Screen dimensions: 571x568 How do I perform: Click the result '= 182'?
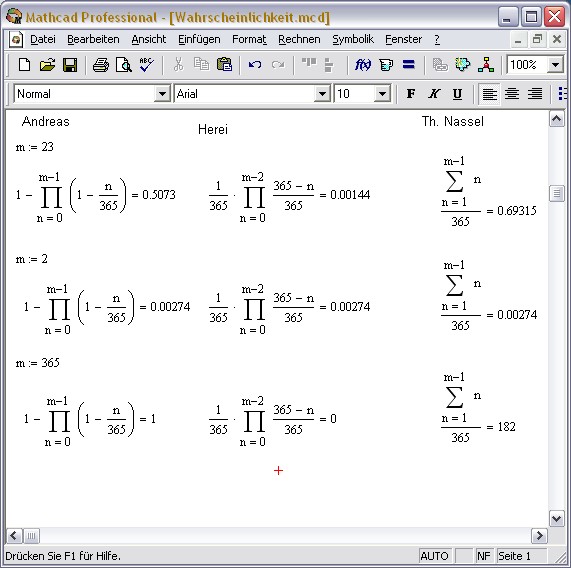point(501,426)
